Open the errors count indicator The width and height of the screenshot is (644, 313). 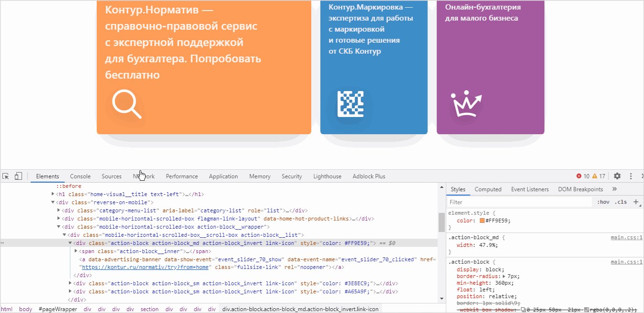[x=583, y=176]
